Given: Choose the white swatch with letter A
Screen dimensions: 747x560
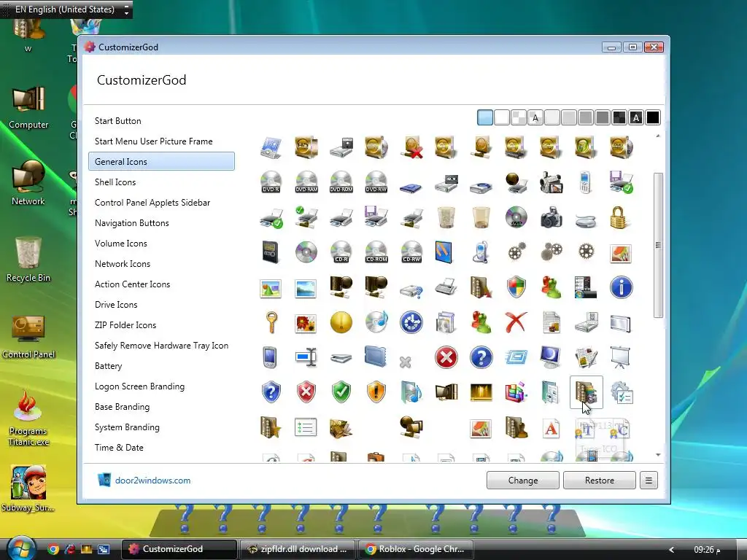Looking at the screenshot, I should coord(535,117).
